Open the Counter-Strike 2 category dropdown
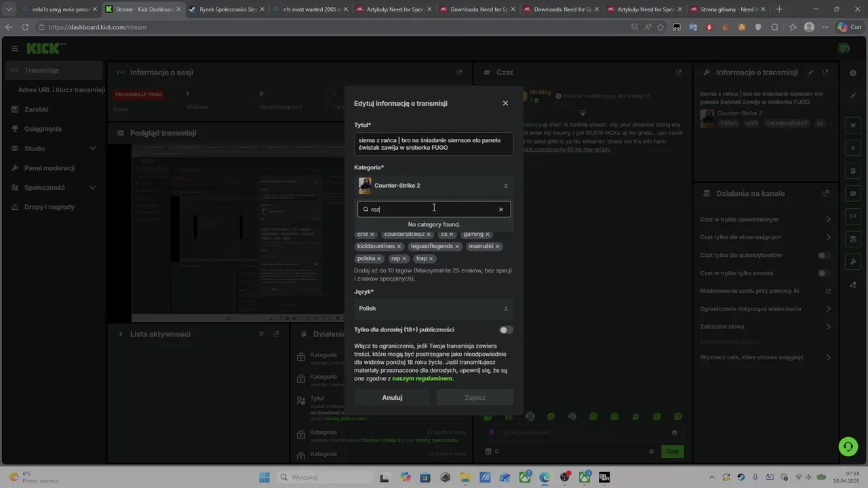 [433, 186]
